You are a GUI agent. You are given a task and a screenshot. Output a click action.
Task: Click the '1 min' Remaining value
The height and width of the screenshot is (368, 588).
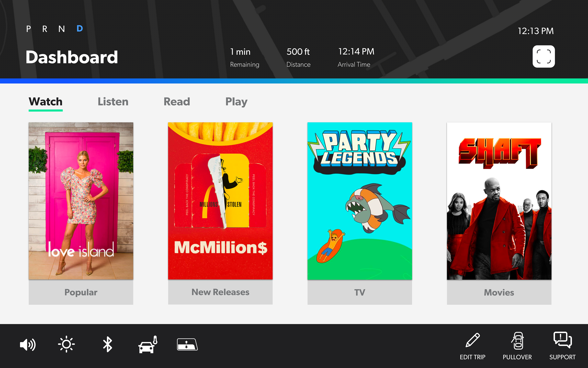pos(240,52)
